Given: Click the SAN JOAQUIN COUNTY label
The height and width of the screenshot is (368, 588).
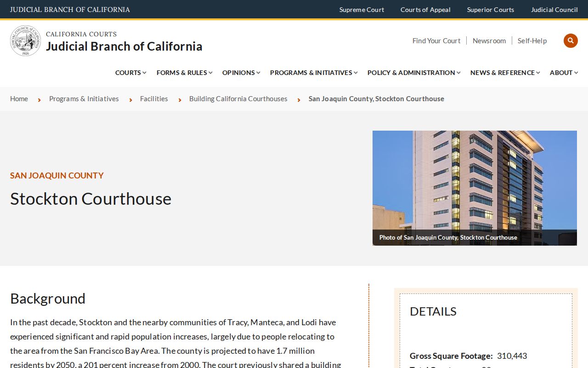Looking at the screenshot, I should pyautogui.click(x=57, y=175).
